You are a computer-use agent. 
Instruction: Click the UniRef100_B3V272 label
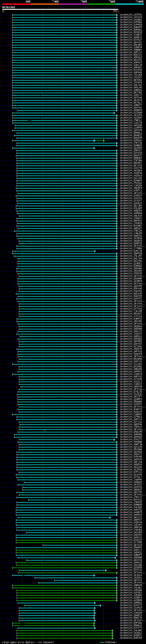(x=131, y=605)
